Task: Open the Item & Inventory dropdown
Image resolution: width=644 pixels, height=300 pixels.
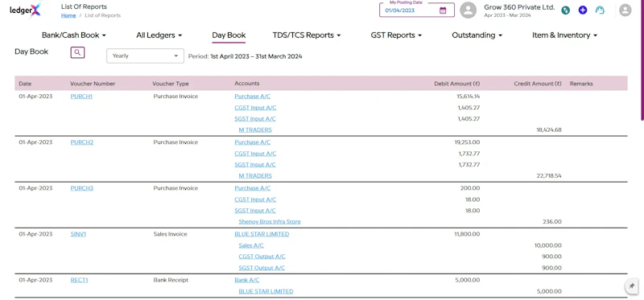Action: pos(564,35)
